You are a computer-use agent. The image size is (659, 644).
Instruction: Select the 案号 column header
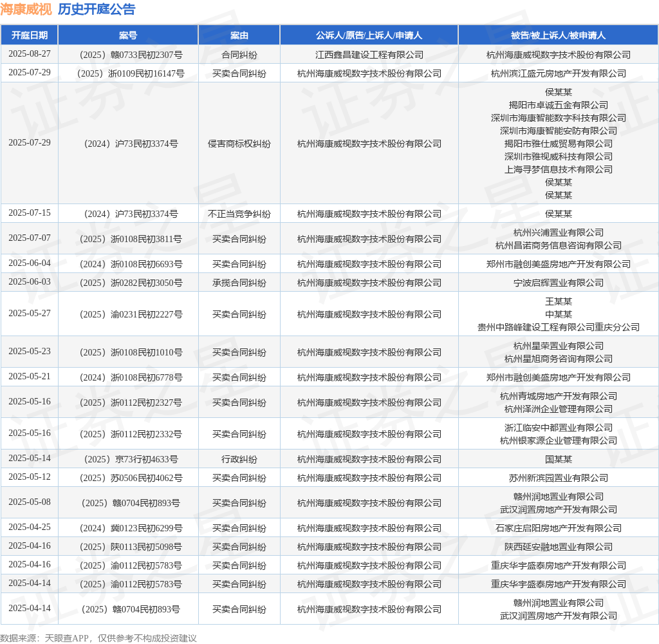[x=128, y=35]
